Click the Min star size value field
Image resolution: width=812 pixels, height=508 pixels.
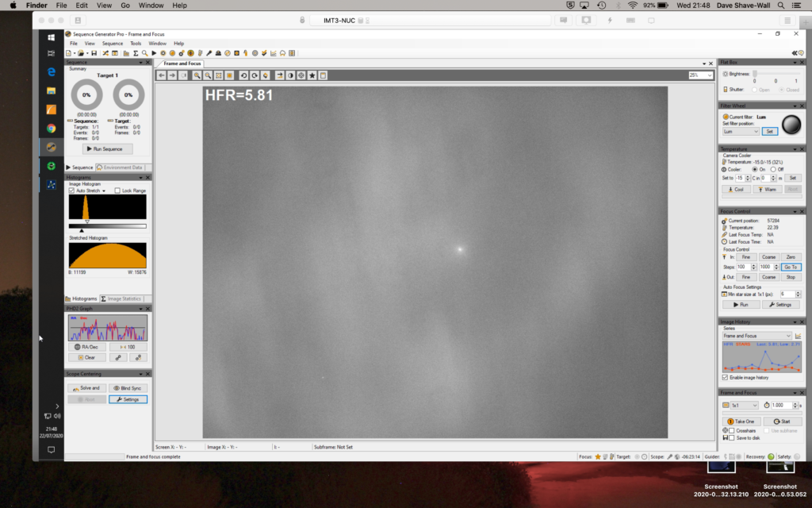[x=787, y=294]
